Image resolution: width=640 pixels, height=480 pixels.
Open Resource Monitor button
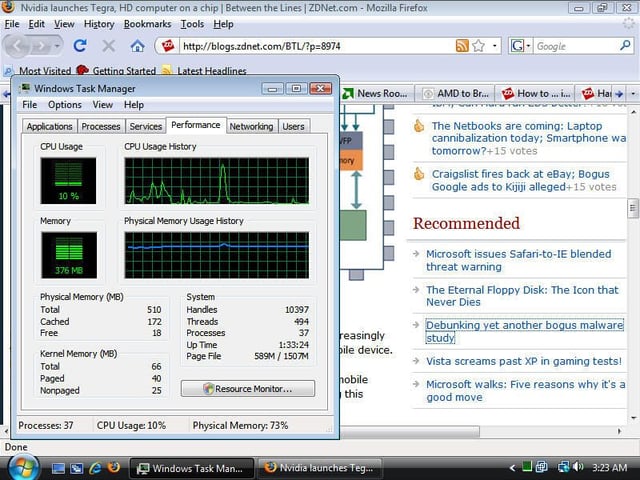click(x=248, y=389)
